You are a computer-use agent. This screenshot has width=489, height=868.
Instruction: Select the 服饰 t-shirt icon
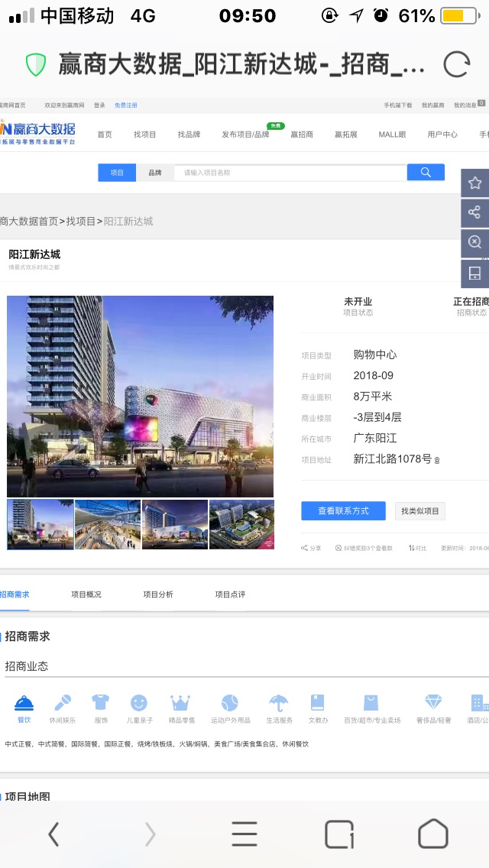pos(101,702)
